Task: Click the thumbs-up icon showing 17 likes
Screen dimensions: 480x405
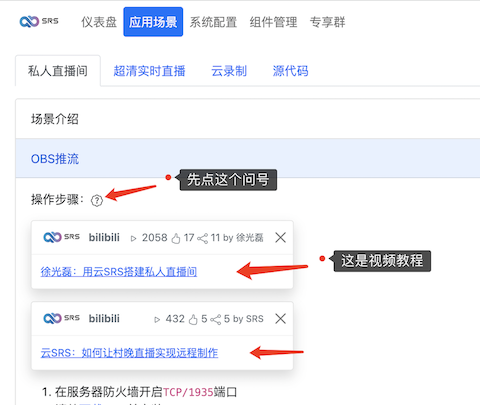Action: [x=176, y=238]
